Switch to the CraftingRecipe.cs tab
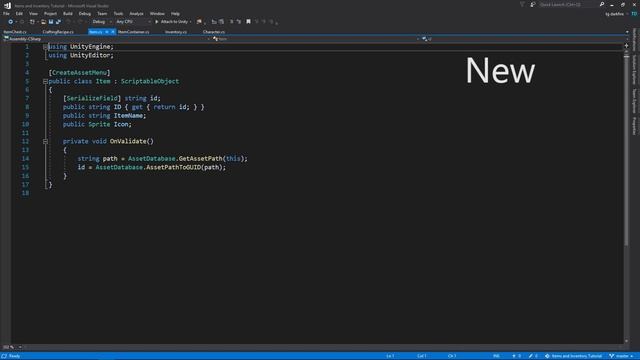This screenshot has height=360, width=640. (58, 32)
